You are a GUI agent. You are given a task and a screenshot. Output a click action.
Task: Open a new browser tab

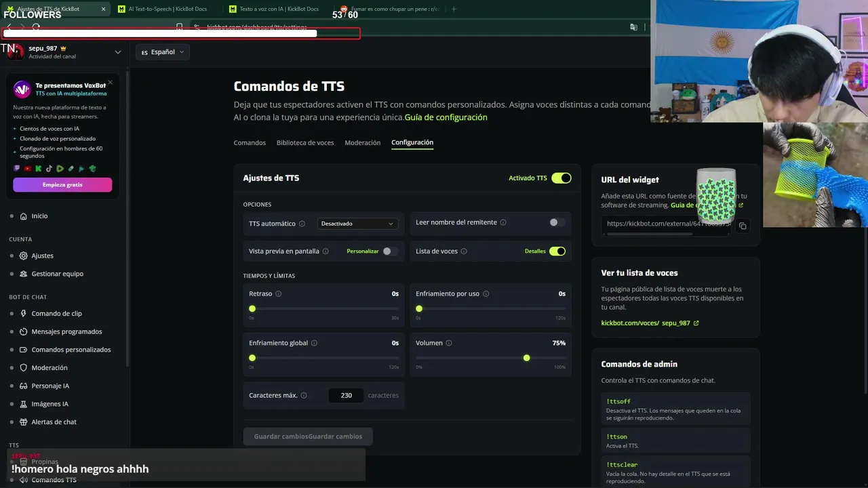tap(454, 9)
